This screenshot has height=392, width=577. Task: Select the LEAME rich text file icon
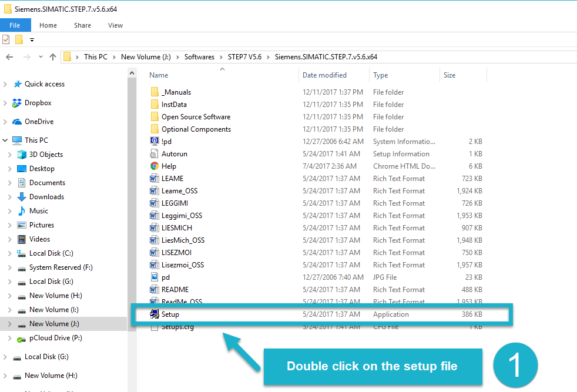coord(155,179)
